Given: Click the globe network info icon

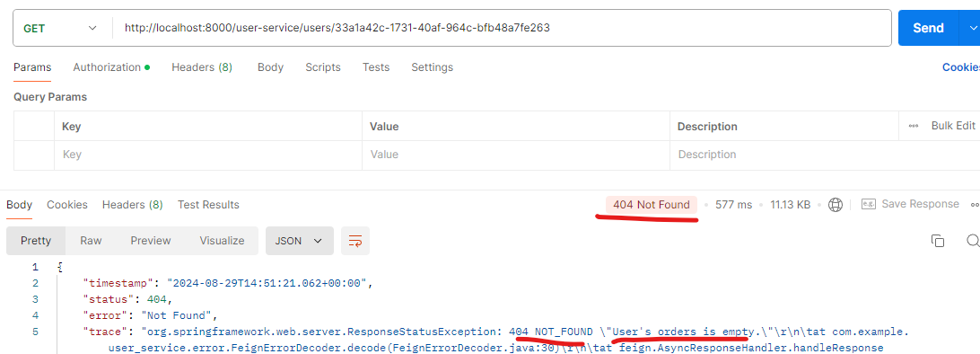Looking at the screenshot, I should pyautogui.click(x=835, y=205).
